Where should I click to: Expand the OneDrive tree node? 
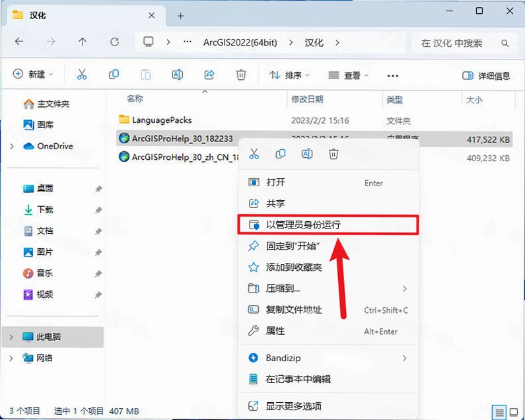tap(12, 147)
